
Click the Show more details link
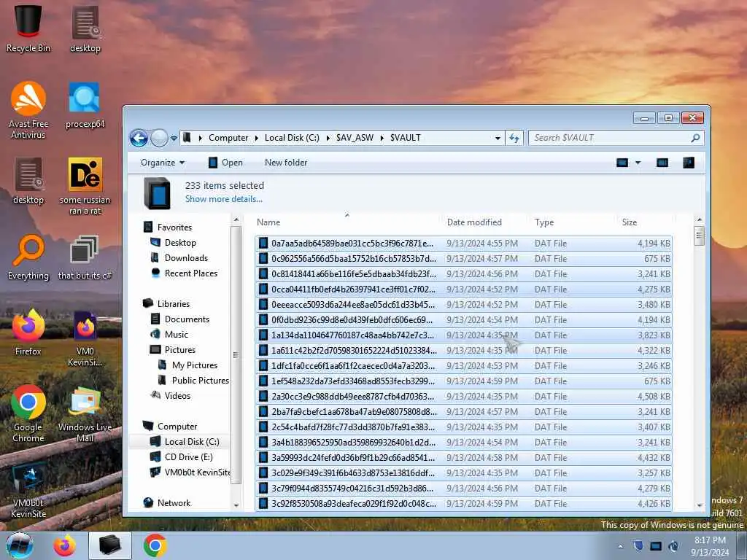pos(224,199)
